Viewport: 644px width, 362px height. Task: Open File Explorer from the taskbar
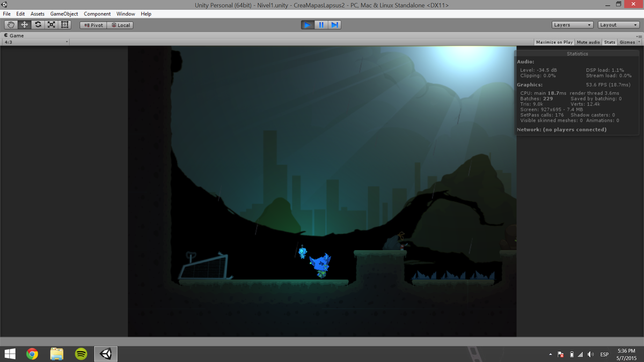[56, 354]
